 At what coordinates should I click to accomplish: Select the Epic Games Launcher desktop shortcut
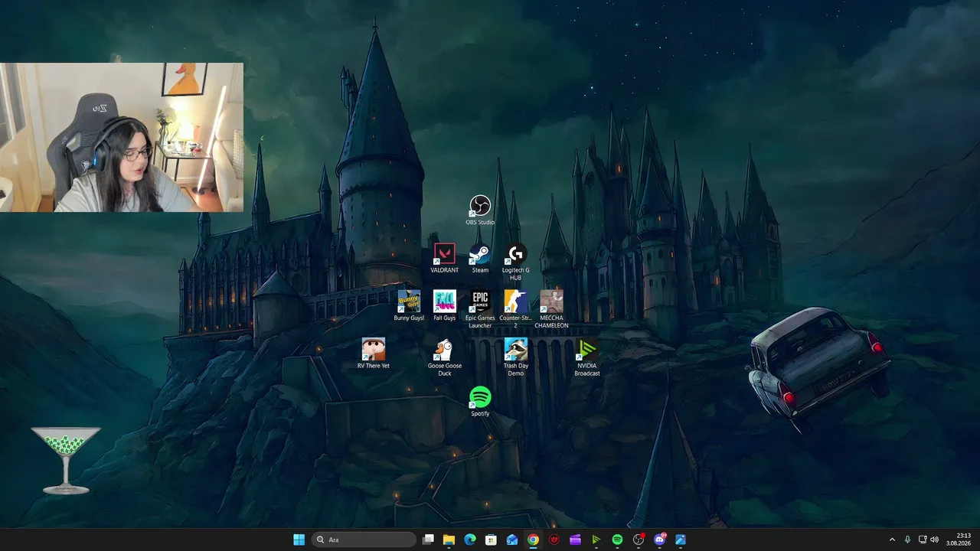(x=480, y=309)
